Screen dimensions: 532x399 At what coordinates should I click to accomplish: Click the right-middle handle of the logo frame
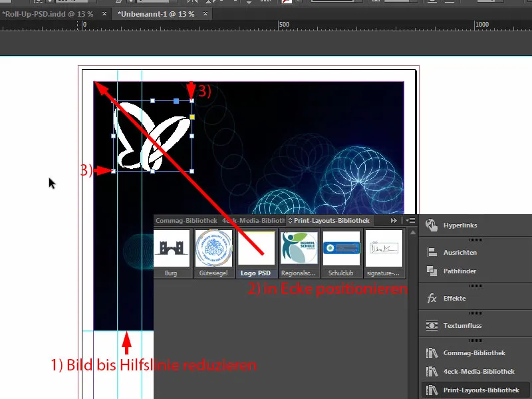click(192, 136)
